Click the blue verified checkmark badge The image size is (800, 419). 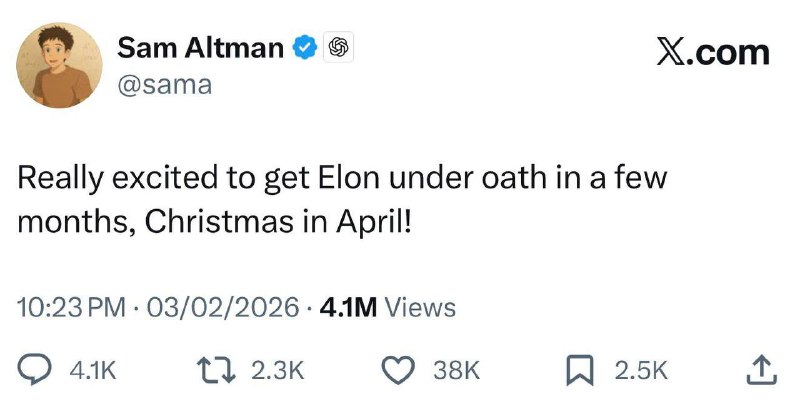tap(305, 47)
